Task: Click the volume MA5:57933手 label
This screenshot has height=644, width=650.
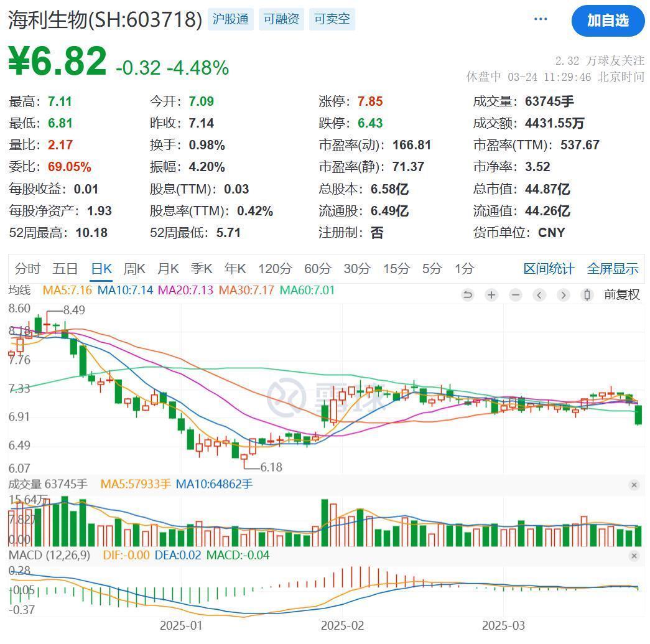Action: pyautogui.click(x=136, y=484)
